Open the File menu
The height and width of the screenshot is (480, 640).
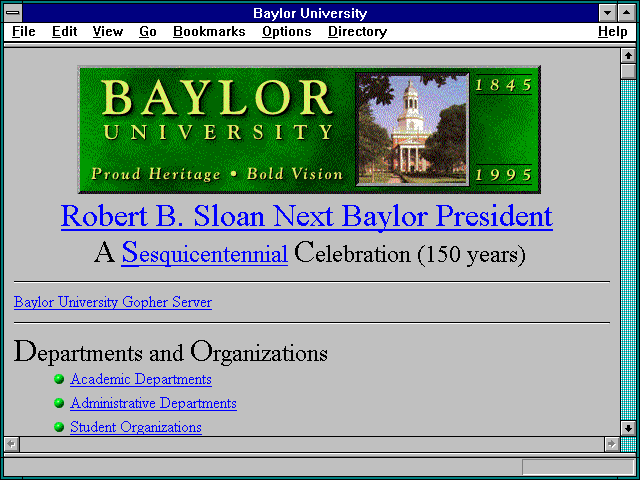24,31
